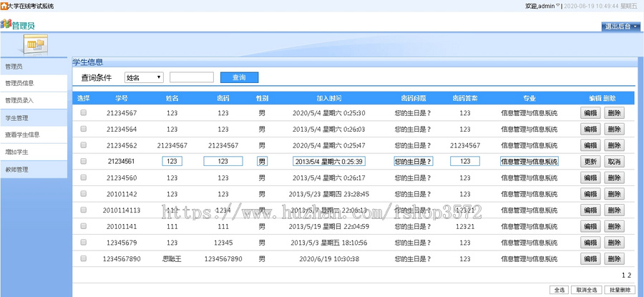Tick the checkbox for student 21234562

(x=84, y=145)
